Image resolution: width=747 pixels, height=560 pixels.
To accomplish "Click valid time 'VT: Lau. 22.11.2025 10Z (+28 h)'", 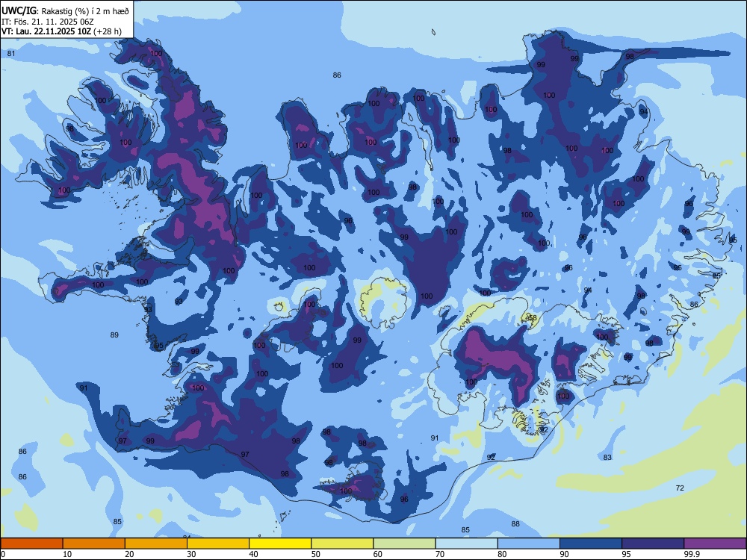I will tap(61, 31).
